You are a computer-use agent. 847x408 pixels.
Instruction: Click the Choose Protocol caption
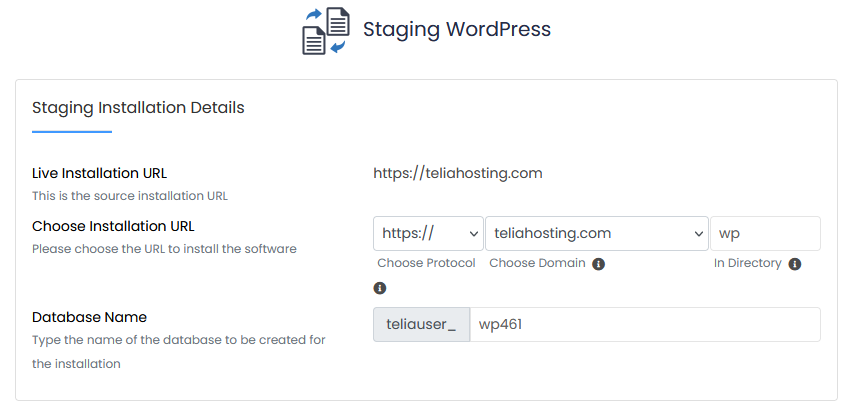(x=426, y=263)
